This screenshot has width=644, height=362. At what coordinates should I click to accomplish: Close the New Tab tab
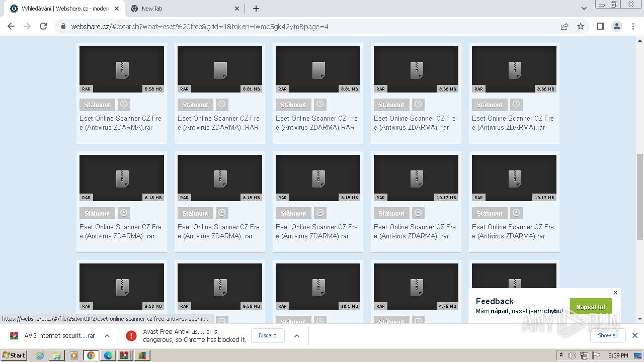[x=237, y=9]
